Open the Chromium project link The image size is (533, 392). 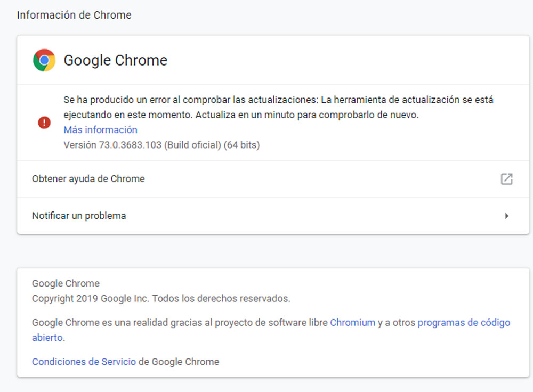(x=352, y=322)
